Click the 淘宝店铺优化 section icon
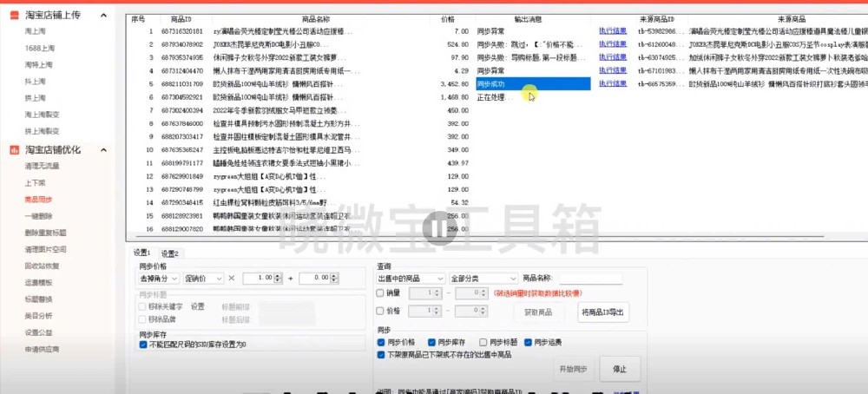The image size is (868, 394). tap(15, 150)
